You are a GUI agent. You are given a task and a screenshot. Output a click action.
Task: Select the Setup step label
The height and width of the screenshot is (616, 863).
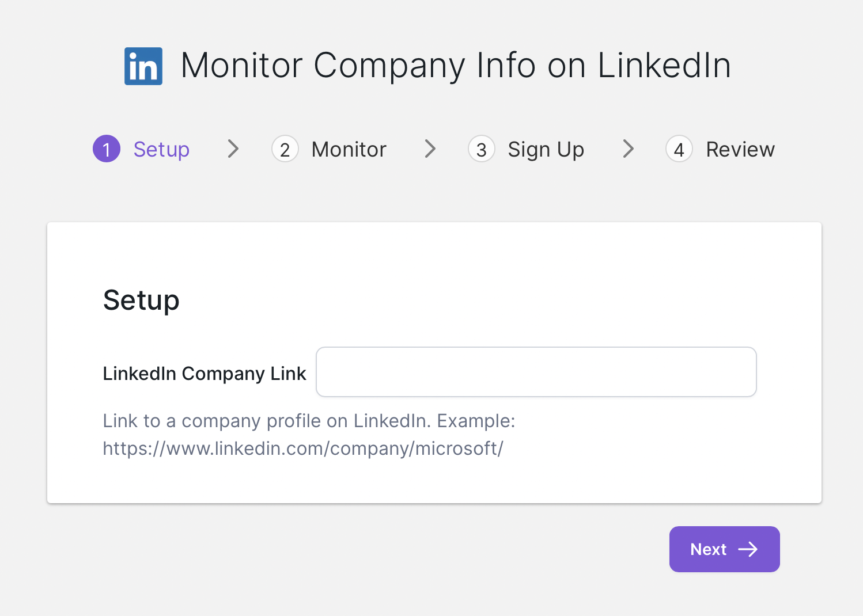[161, 149]
